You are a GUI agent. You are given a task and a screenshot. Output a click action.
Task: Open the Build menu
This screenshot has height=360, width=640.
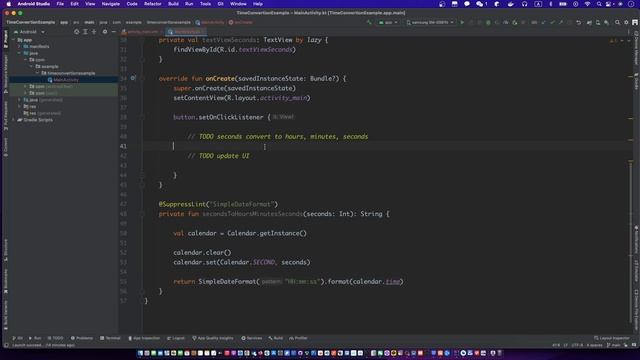click(x=173, y=4)
